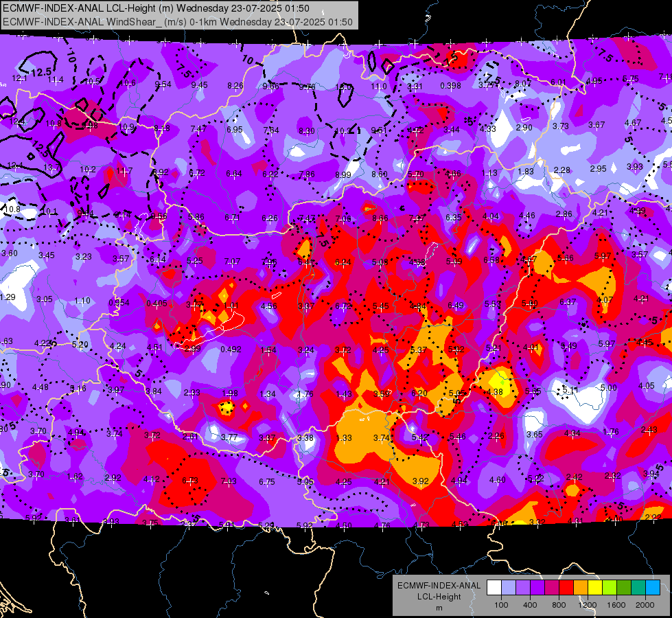The image size is (672, 618).
Task: Click the 2.95 grid value
Action: pyautogui.click(x=599, y=168)
